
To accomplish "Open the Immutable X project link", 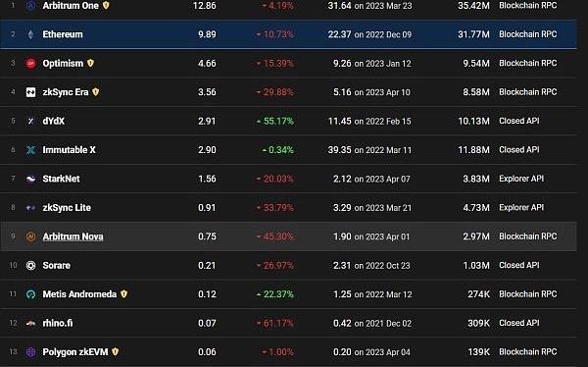I will [x=69, y=150].
